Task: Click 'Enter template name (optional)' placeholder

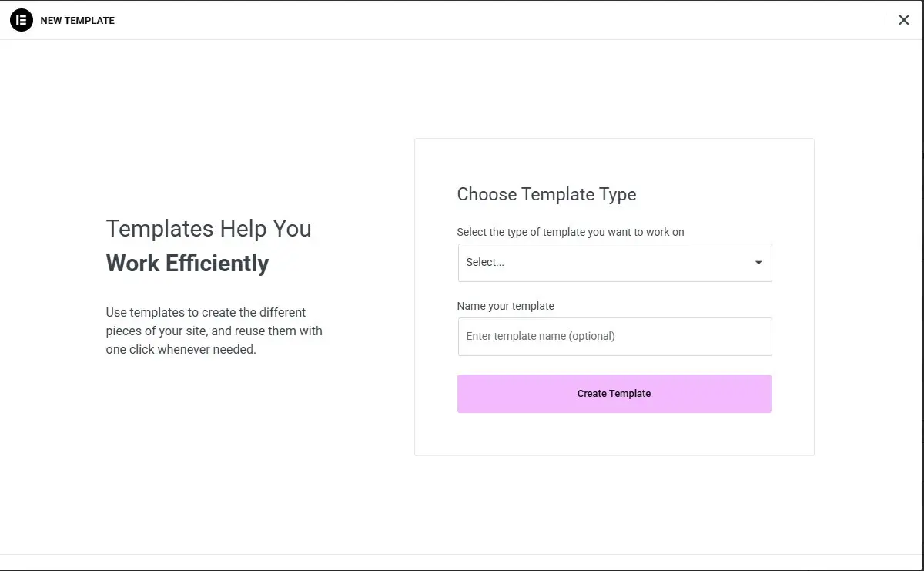Action: click(541, 337)
